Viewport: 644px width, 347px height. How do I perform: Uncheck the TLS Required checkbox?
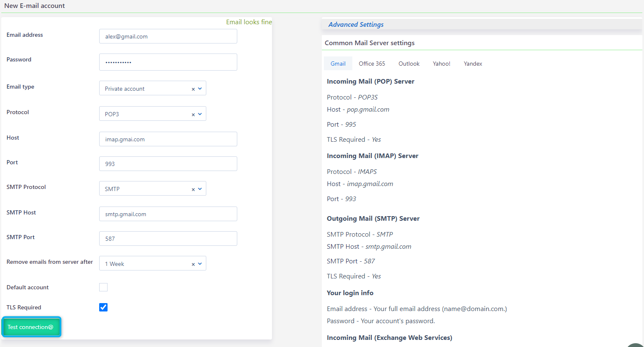click(103, 307)
